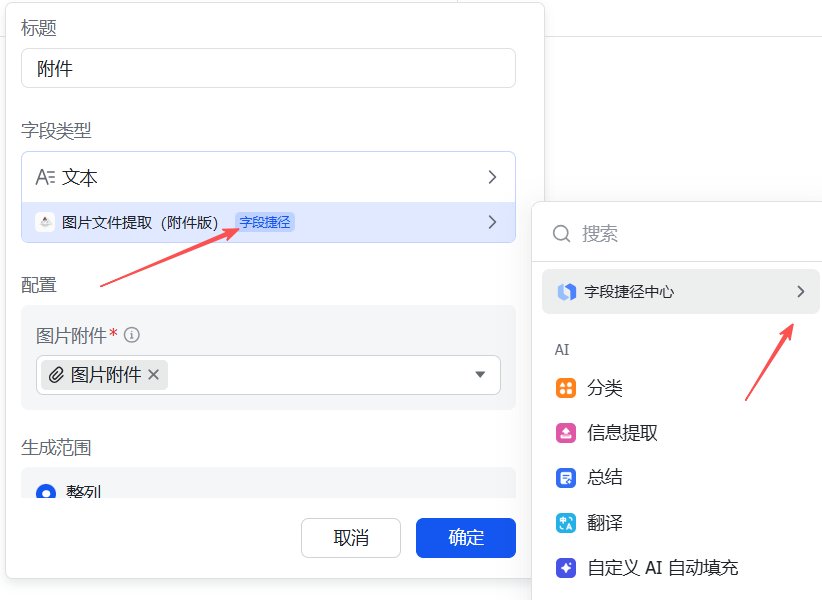Click the search magnifier icon
The height and width of the screenshot is (600, 822).
pos(561,233)
